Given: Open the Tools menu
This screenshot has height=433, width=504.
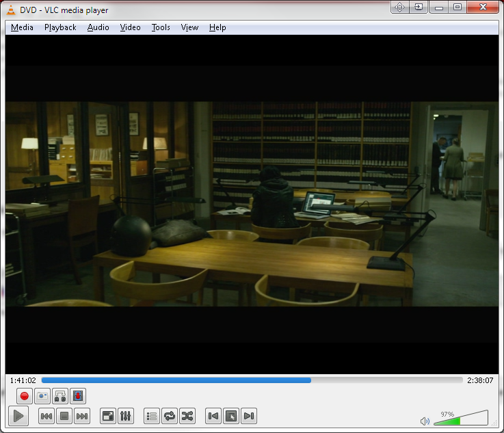Looking at the screenshot, I should (161, 27).
